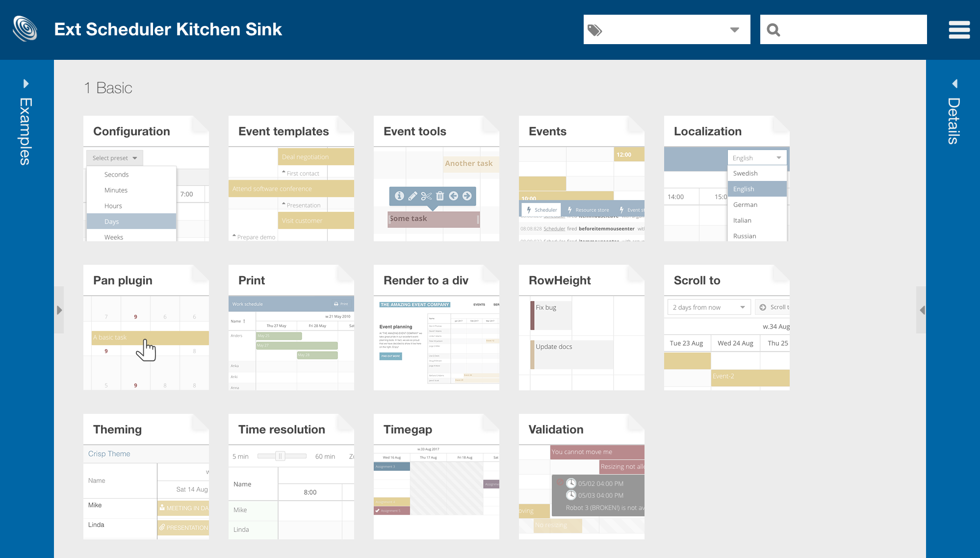Viewport: 980px width, 558px height.
Task: Select Days option in Configuration preset list
Action: 132,222
